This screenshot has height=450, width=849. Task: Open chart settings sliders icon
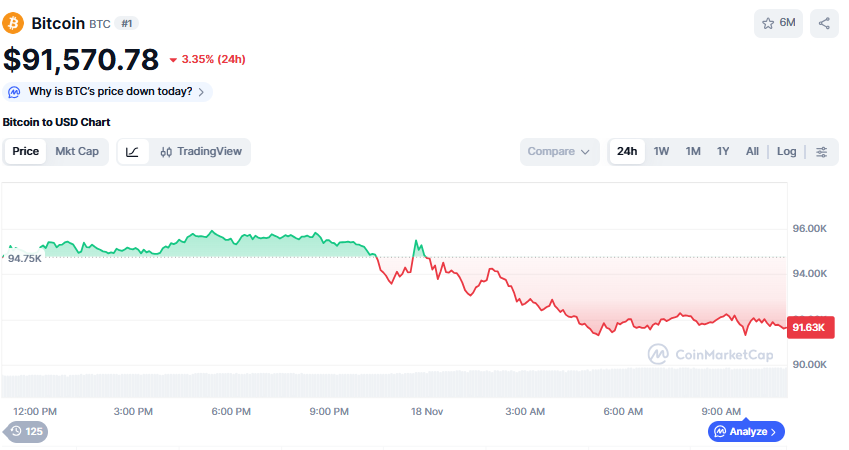822,152
